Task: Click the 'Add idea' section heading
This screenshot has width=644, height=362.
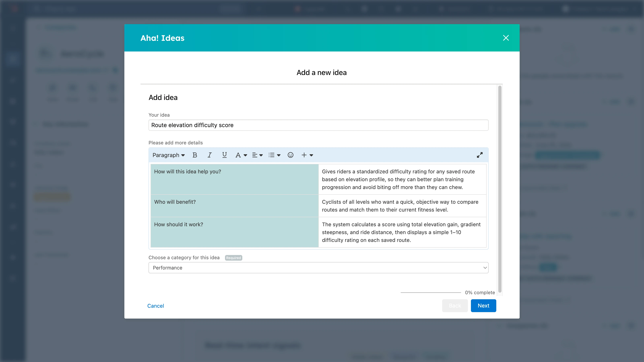Action: pyautogui.click(x=163, y=97)
